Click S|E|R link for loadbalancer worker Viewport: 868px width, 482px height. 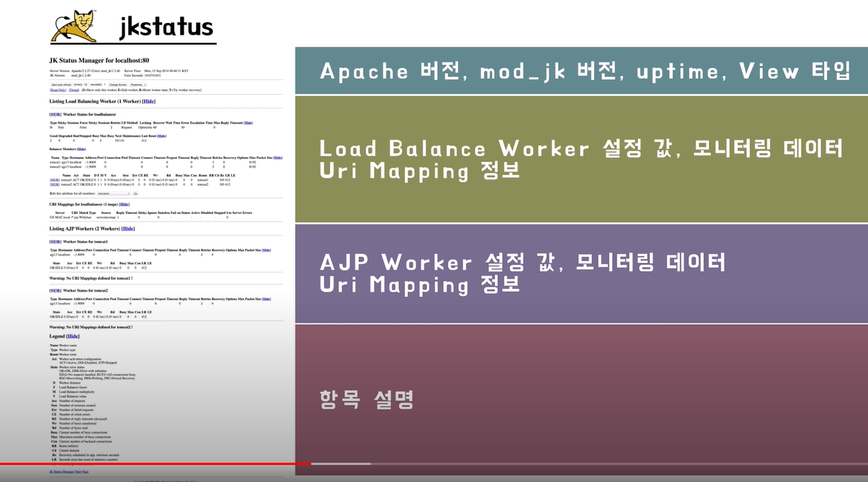pos(55,115)
